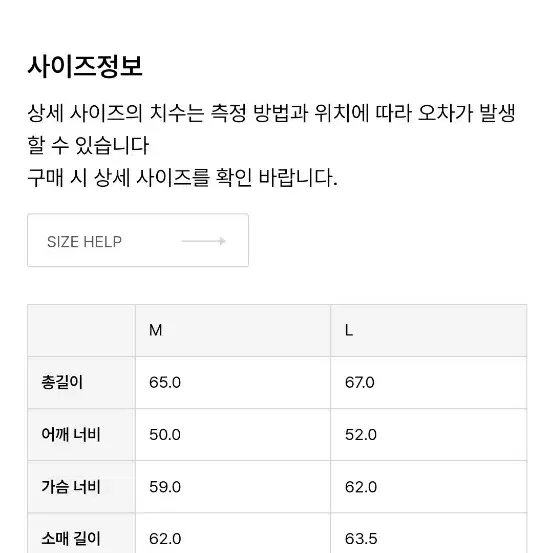Click the 67.0 total length cell

click(x=429, y=382)
